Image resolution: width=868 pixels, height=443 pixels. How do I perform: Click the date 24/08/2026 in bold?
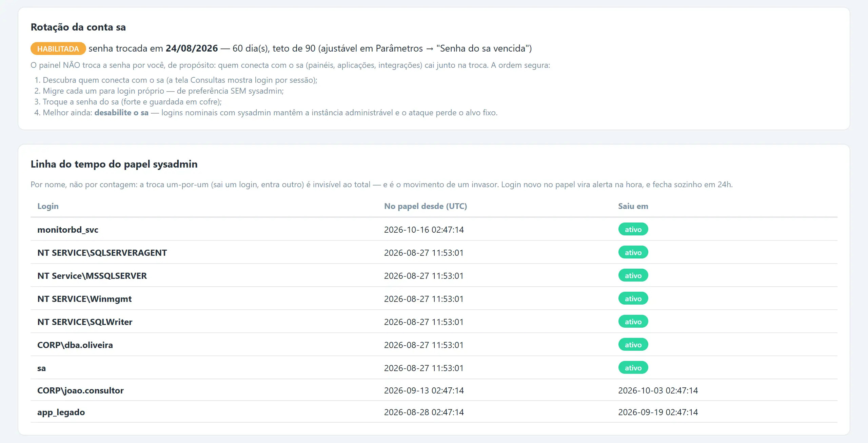click(192, 49)
